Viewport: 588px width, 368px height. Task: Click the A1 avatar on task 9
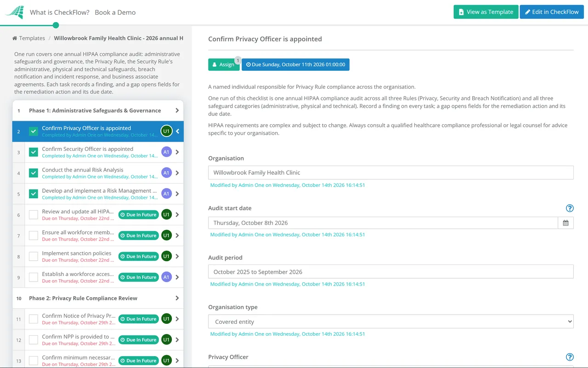(x=166, y=277)
